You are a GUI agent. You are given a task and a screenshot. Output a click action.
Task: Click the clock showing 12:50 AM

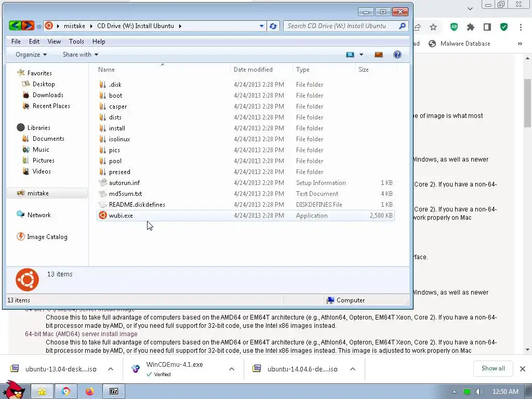click(505, 392)
